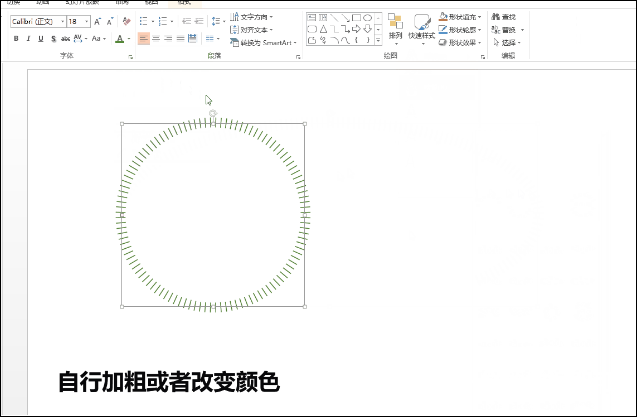Apply a bulleted list
Screen dimensions: 637x417
pos(143,21)
